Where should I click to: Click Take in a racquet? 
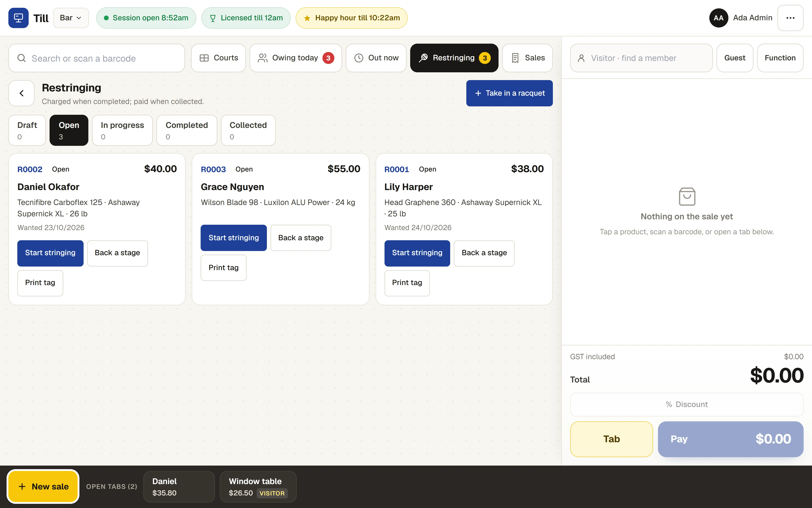click(509, 93)
